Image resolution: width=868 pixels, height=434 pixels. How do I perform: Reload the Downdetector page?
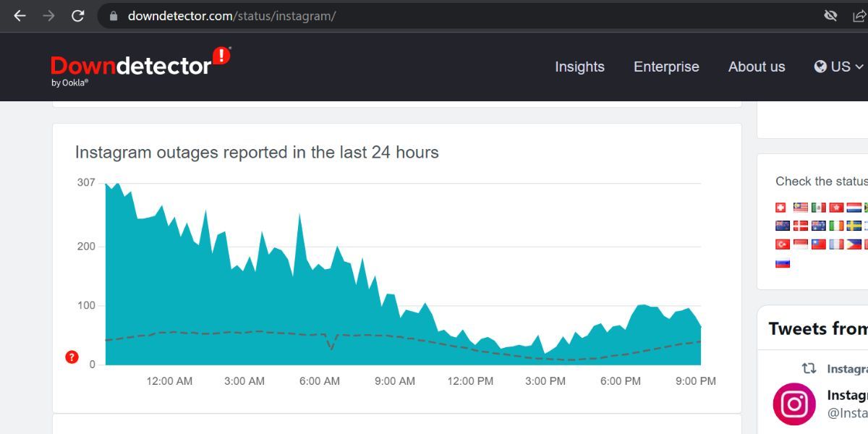[x=77, y=15]
